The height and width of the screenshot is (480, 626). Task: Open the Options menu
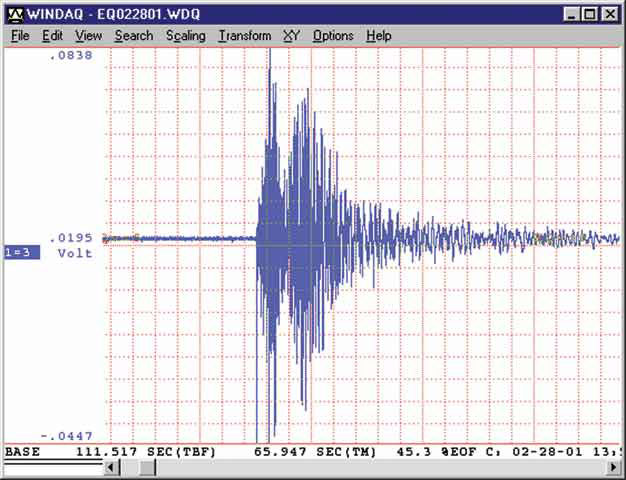point(332,36)
